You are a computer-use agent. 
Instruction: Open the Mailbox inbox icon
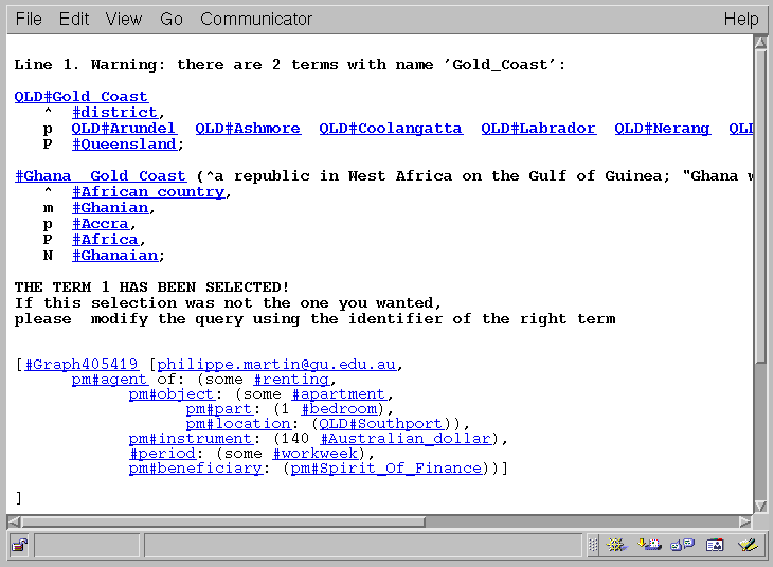click(x=651, y=545)
